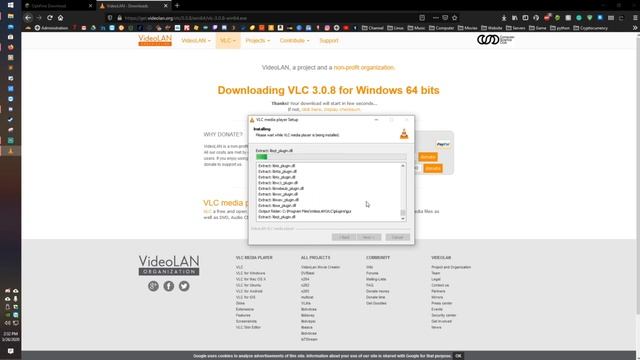Switch to the first browser tab
640x360 pixels.
click(x=58, y=6)
